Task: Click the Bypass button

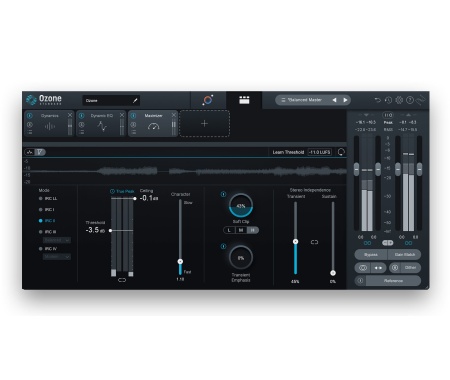Action: (x=371, y=255)
